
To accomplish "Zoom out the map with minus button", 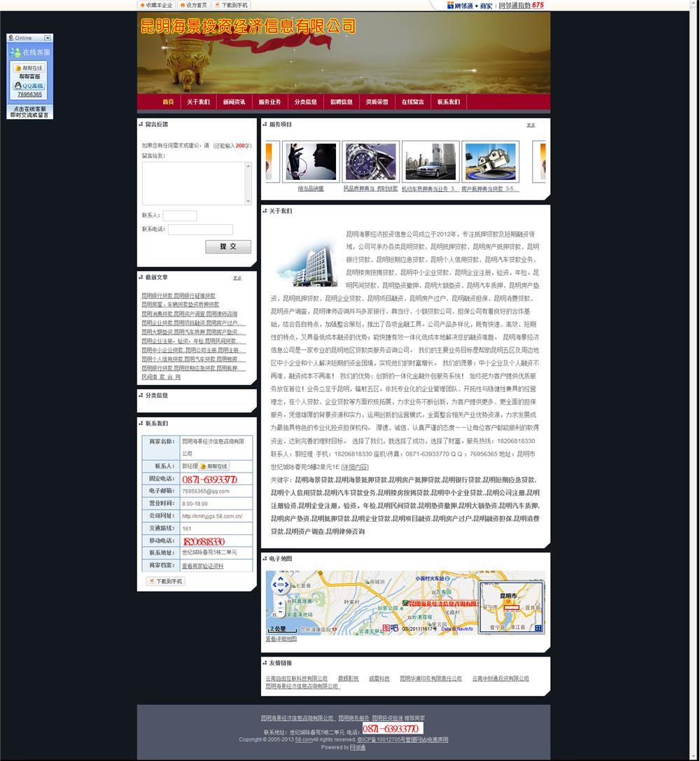I will point(281,612).
